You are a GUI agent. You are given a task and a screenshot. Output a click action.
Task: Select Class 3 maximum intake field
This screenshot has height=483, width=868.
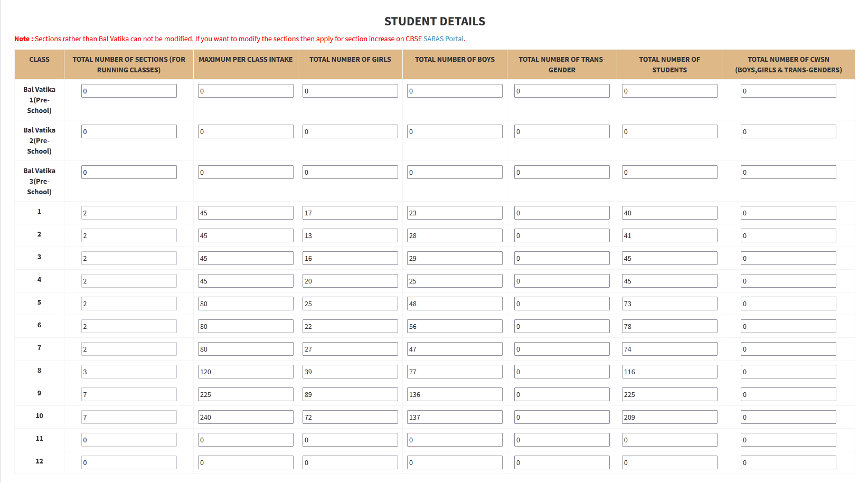pyautogui.click(x=246, y=258)
